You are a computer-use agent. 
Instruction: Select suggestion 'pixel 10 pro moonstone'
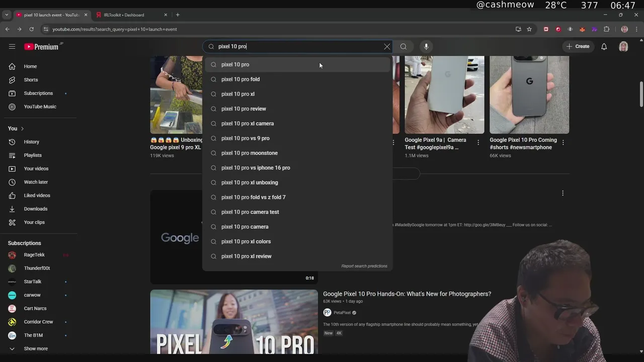(x=297, y=153)
